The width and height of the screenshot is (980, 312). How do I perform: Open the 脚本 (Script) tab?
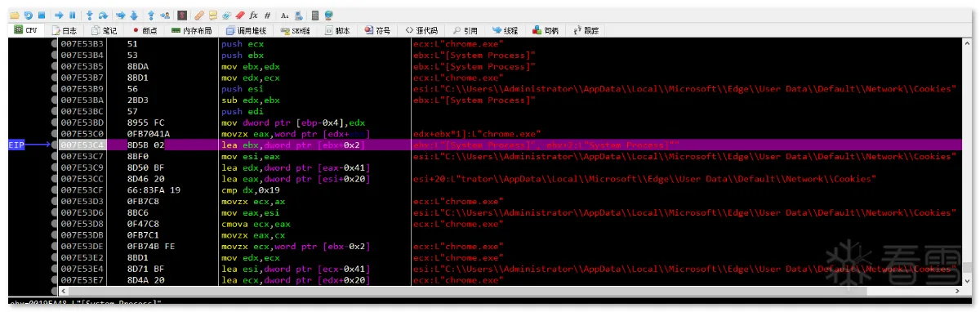click(338, 30)
